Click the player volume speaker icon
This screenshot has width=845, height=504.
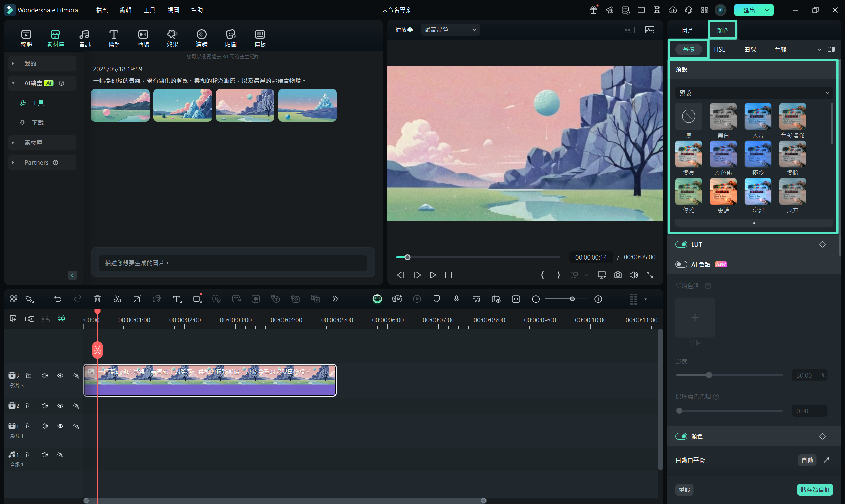pyautogui.click(x=634, y=275)
